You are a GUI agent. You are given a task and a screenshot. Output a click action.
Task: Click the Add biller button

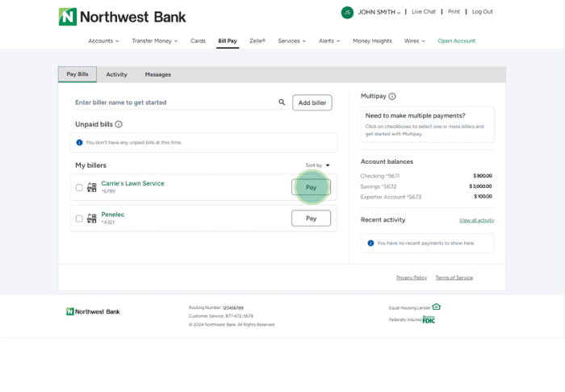coord(312,102)
